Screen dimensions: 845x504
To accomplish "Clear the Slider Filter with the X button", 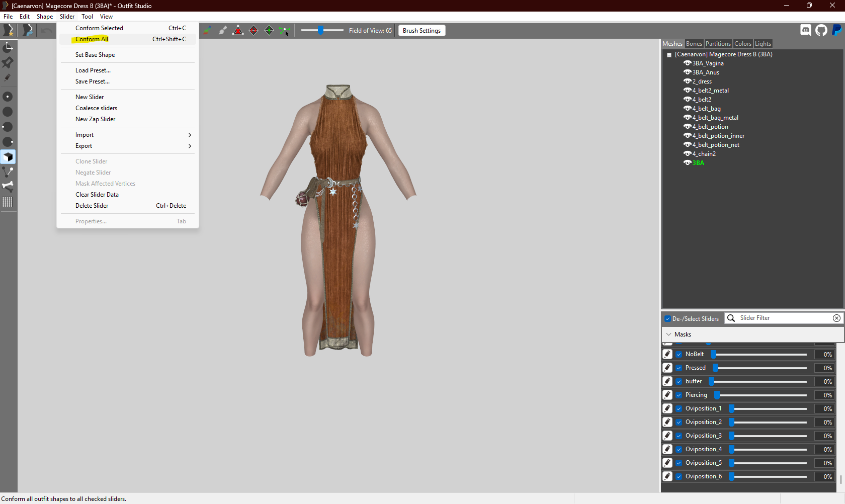I will [x=836, y=318].
